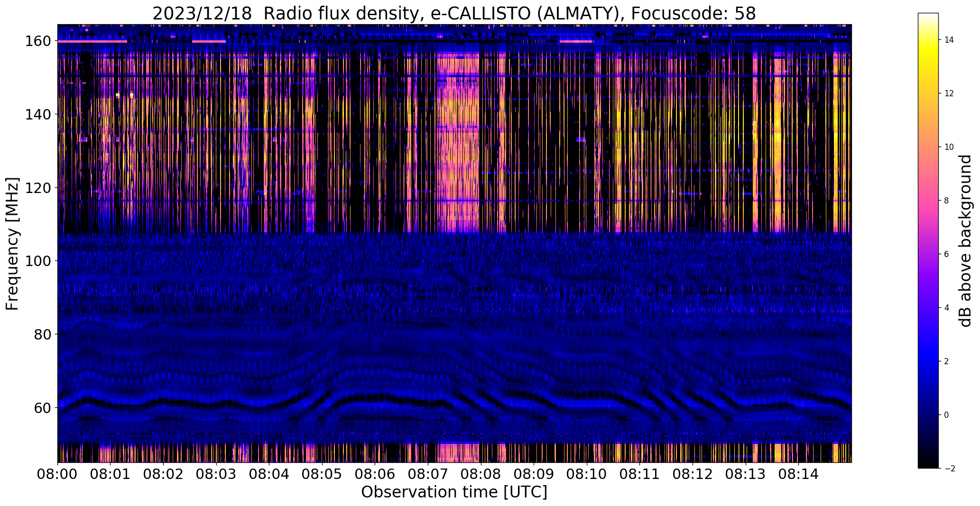Click the pink burst column just before 08:05

click(x=310, y=142)
